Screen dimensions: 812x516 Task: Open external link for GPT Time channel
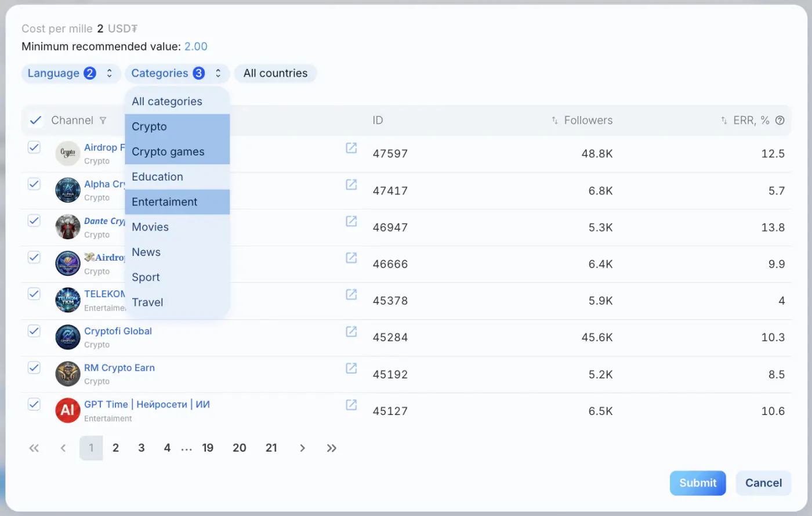[x=351, y=405]
